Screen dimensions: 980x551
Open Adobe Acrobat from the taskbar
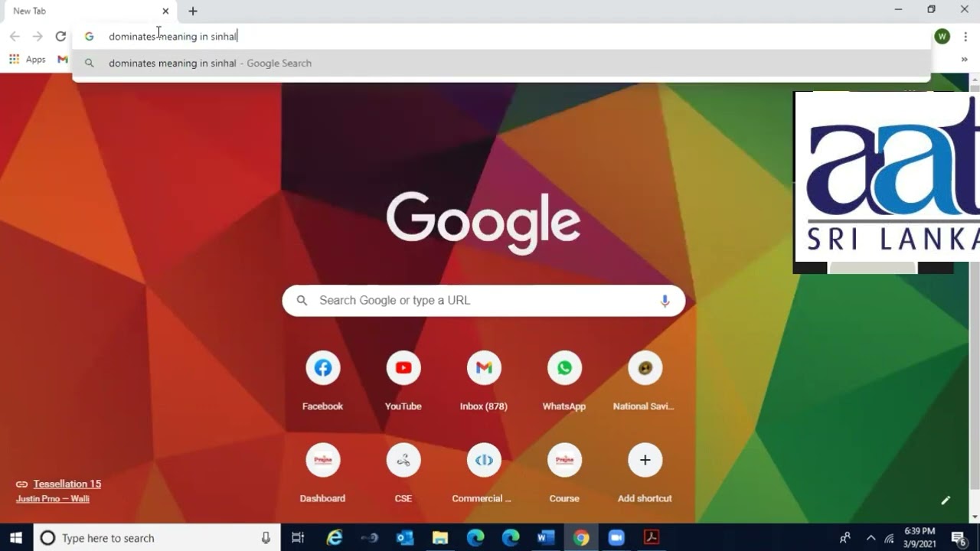coord(652,538)
